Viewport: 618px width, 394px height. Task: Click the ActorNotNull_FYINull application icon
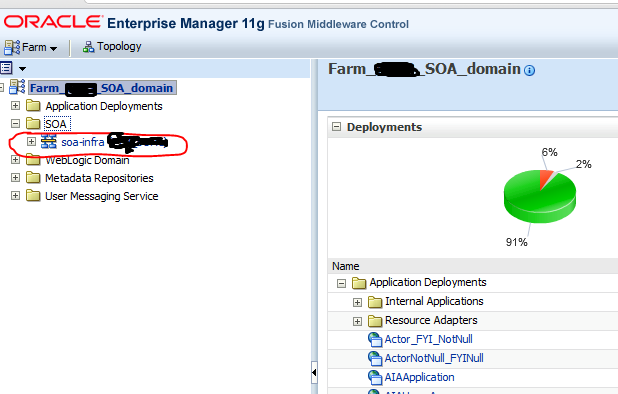(x=375, y=359)
